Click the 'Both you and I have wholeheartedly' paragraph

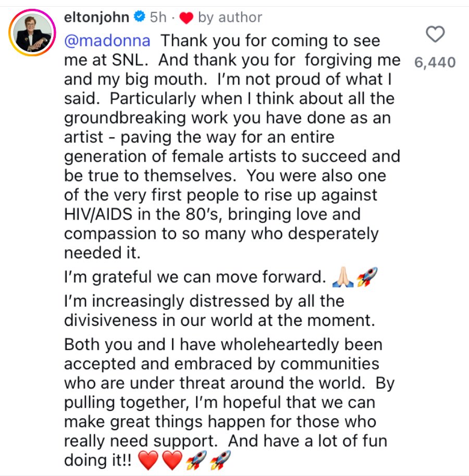coord(229,402)
